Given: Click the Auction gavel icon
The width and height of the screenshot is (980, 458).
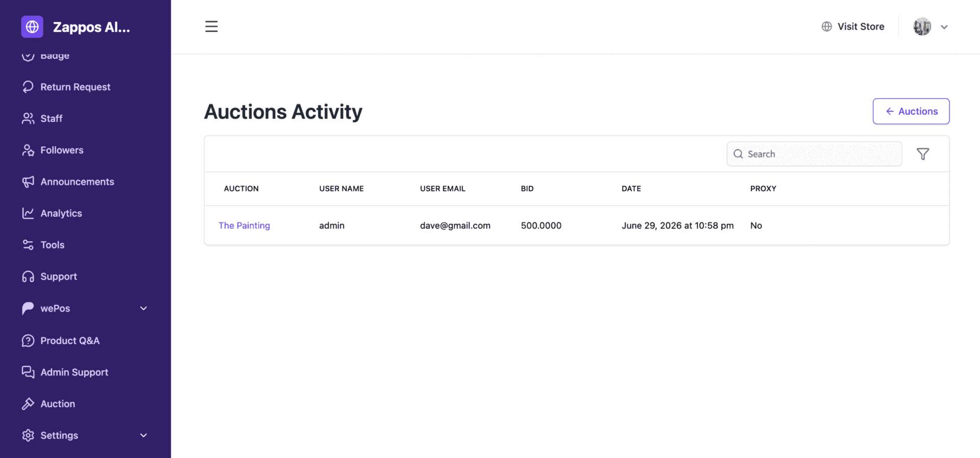Looking at the screenshot, I should [x=28, y=404].
